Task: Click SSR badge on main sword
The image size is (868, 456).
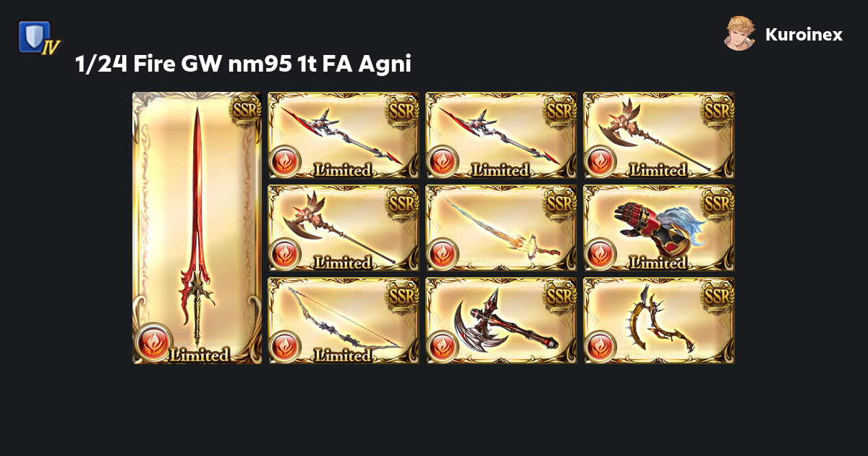Action: coord(246,109)
